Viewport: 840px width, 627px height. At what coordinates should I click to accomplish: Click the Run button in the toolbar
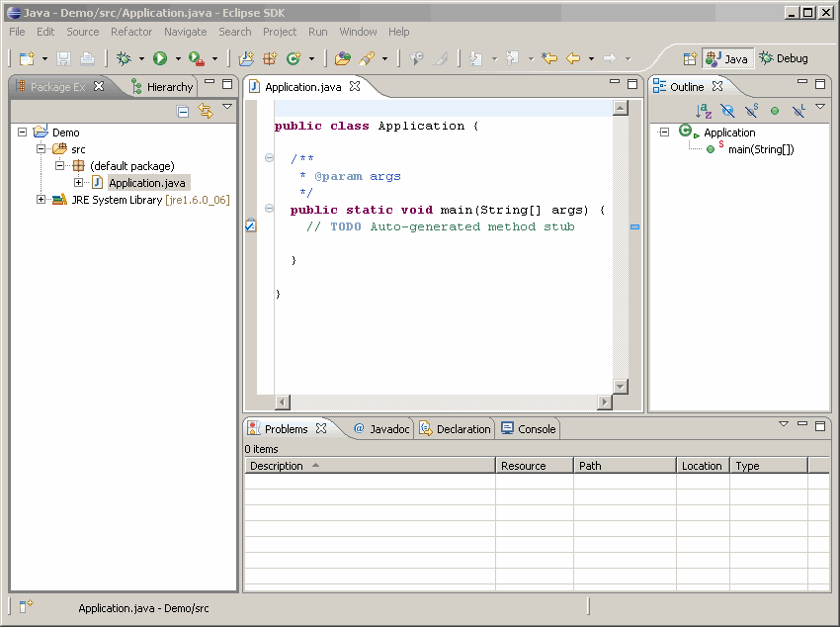pyautogui.click(x=160, y=59)
